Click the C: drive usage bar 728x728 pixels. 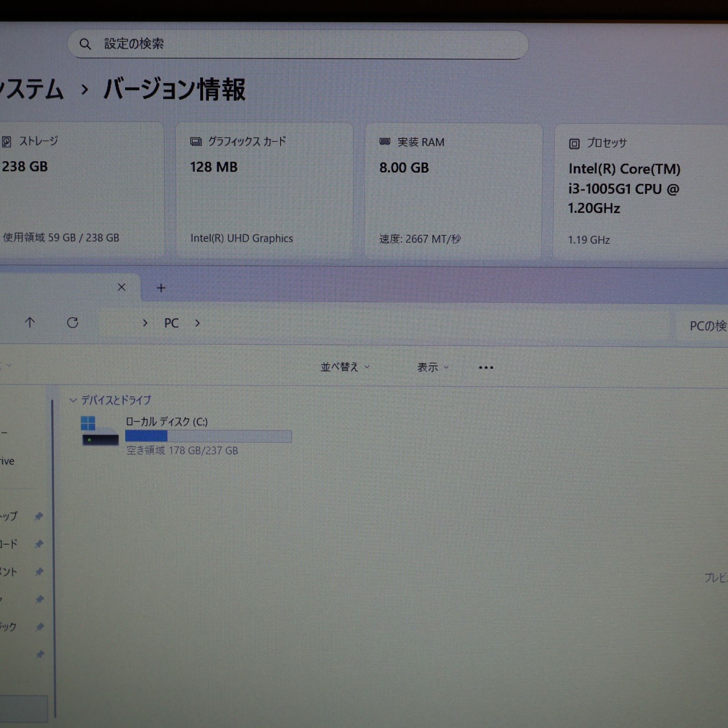(207, 435)
